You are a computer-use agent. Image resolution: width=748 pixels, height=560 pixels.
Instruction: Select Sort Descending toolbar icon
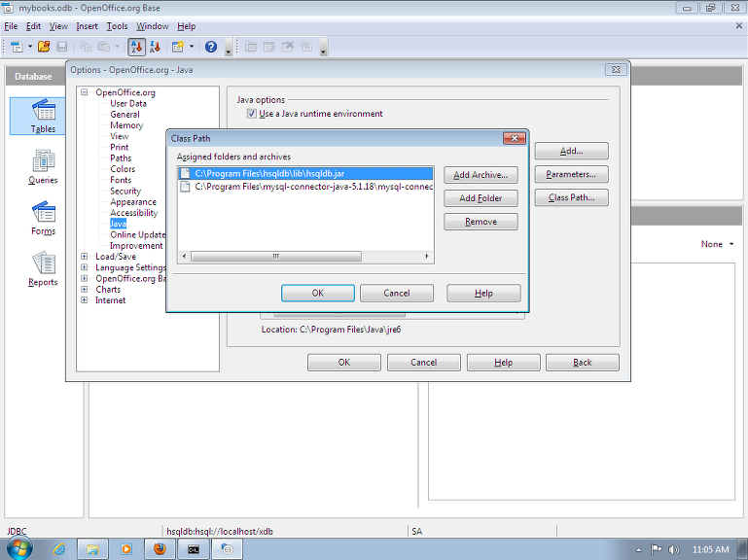155,47
